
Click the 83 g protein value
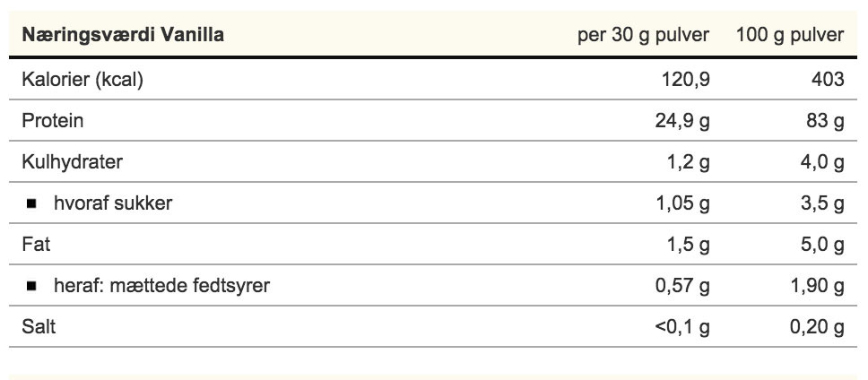click(x=825, y=121)
